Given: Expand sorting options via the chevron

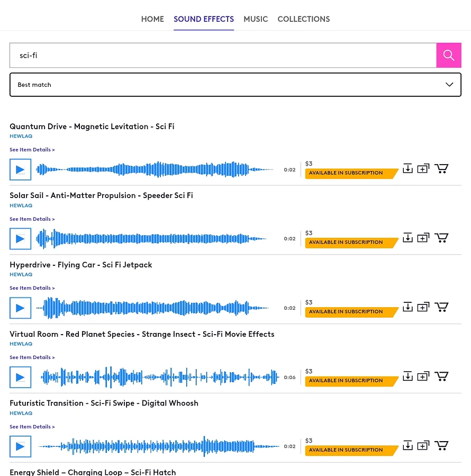Looking at the screenshot, I should point(449,84).
